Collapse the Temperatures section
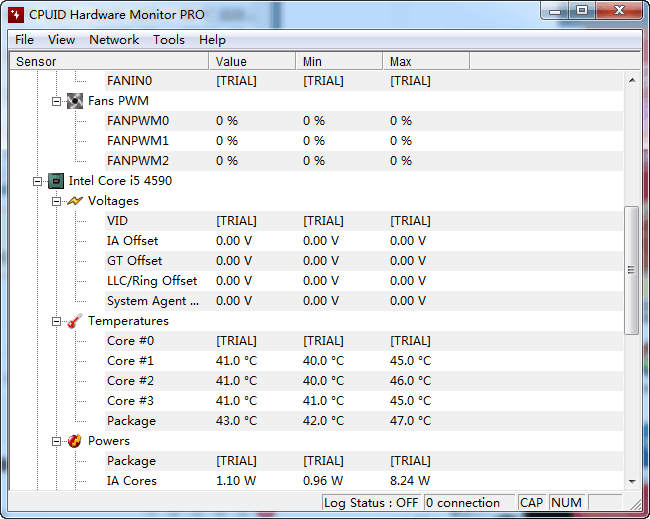650x519 pixels. point(57,321)
